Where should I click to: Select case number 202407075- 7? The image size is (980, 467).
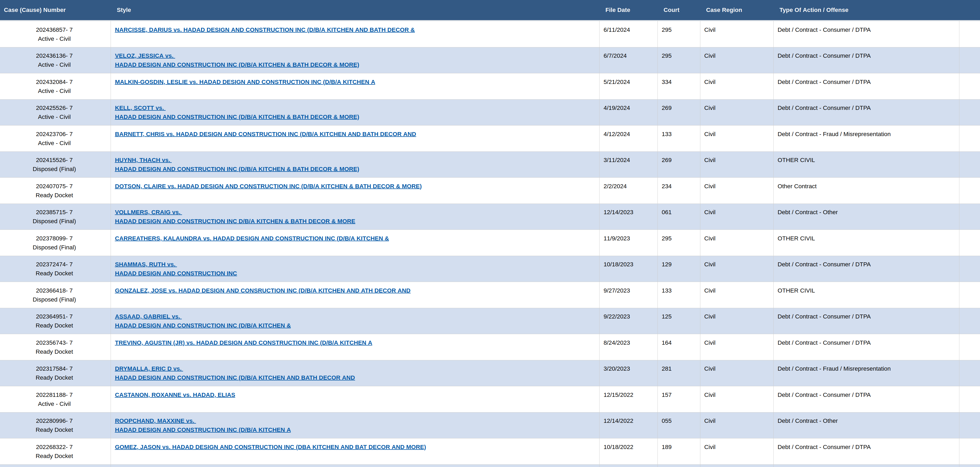54,186
